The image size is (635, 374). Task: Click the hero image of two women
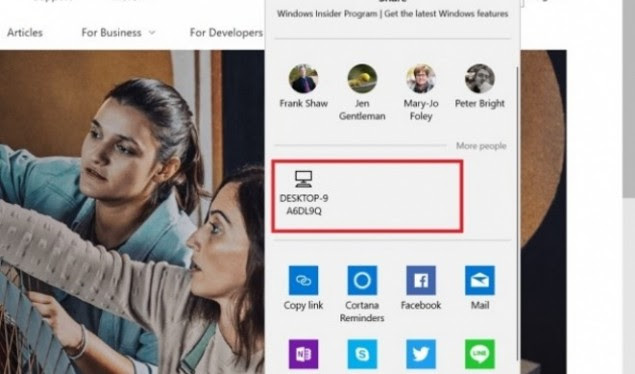click(132, 212)
